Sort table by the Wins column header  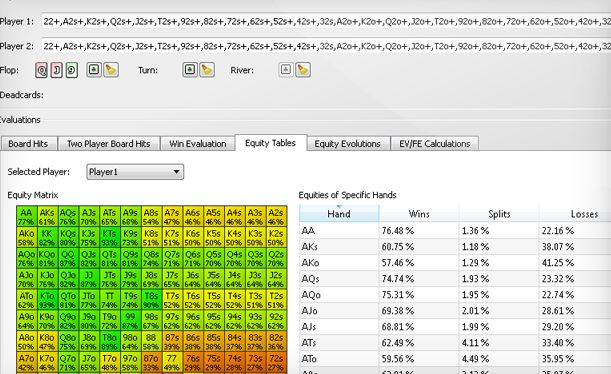(419, 214)
